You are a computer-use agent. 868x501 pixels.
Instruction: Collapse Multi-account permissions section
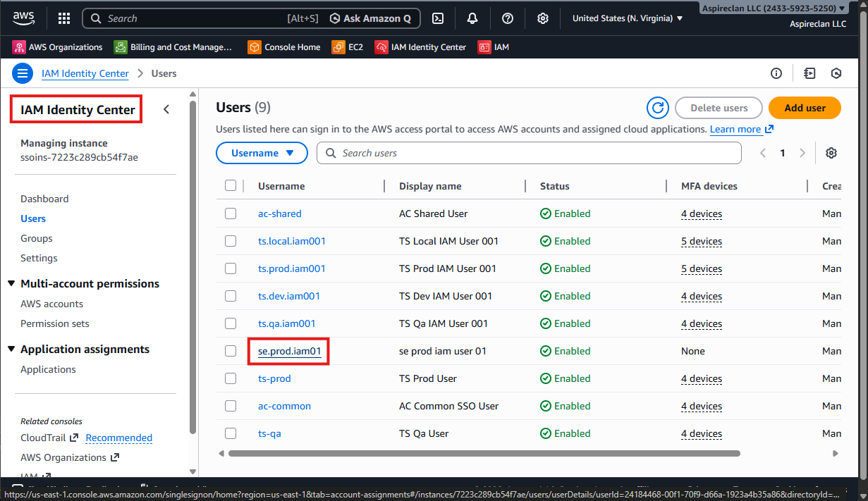(x=11, y=283)
